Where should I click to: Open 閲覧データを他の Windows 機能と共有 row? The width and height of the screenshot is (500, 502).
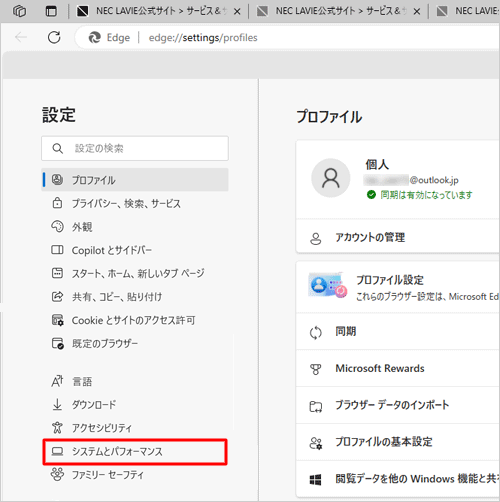pyautogui.click(x=398, y=479)
